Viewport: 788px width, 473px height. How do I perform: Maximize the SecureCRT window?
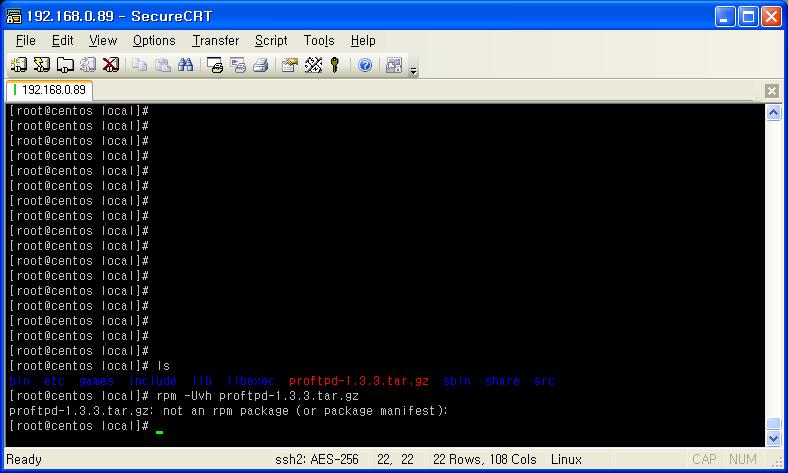coord(748,17)
